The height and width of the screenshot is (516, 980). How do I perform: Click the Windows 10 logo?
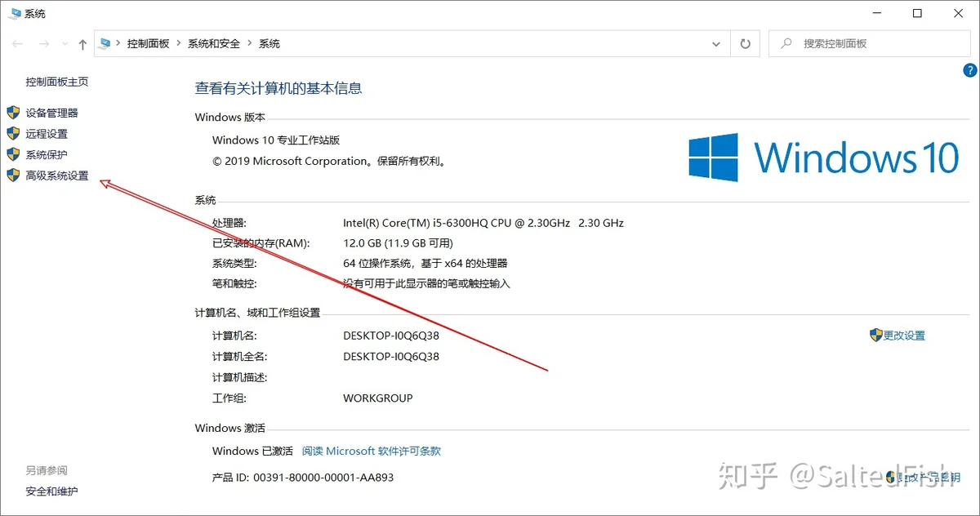[823, 157]
